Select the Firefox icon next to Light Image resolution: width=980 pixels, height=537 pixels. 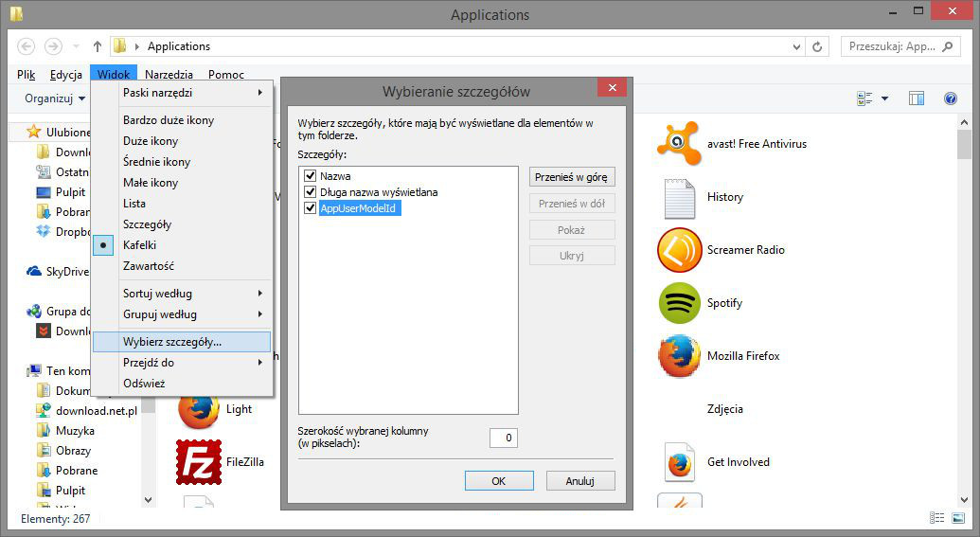pos(199,409)
